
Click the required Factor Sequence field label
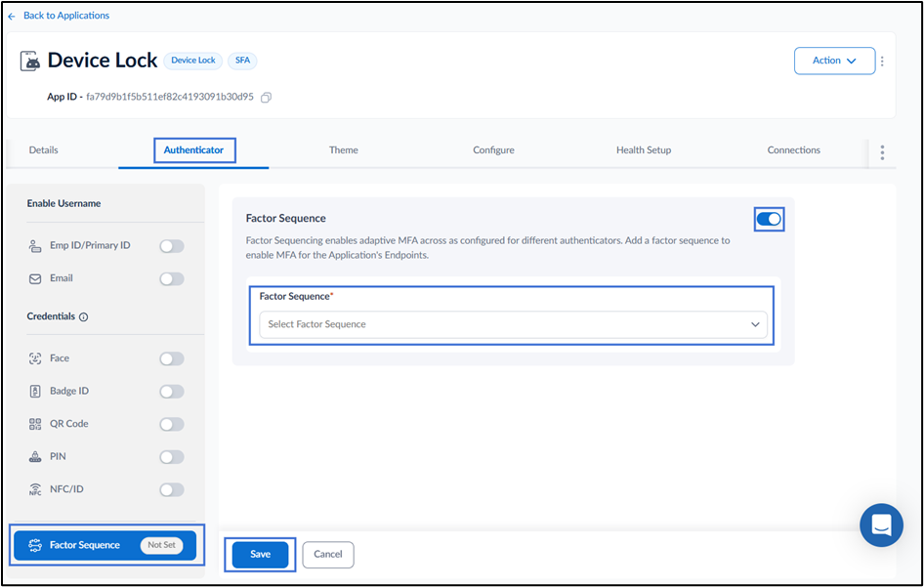coord(296,297)
